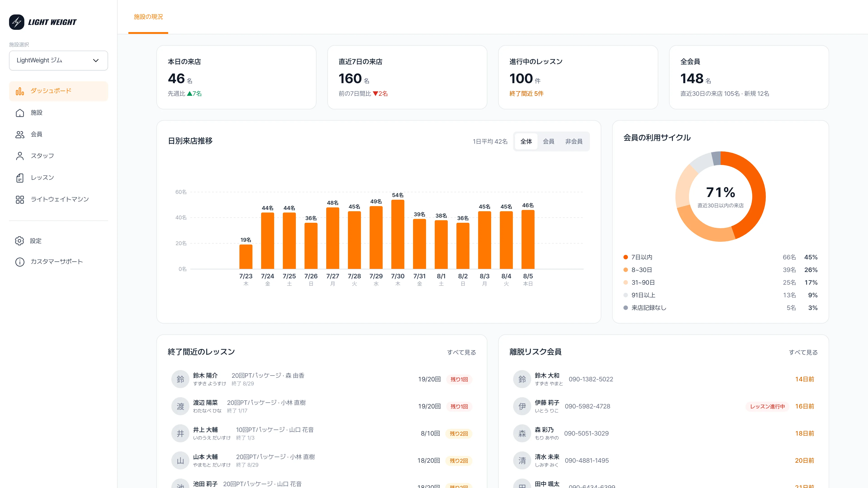This screenshot has height=488, width=868.
Task: Click the レッスン進行中 badge for 伊藤 莉子
Action: tap(767, 406)
